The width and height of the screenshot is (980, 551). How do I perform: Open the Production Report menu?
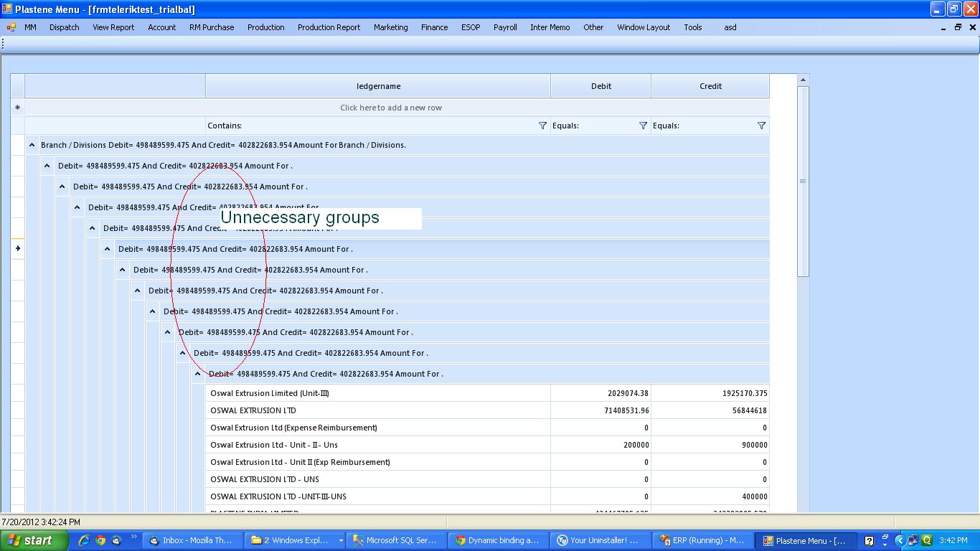point(329,27)
